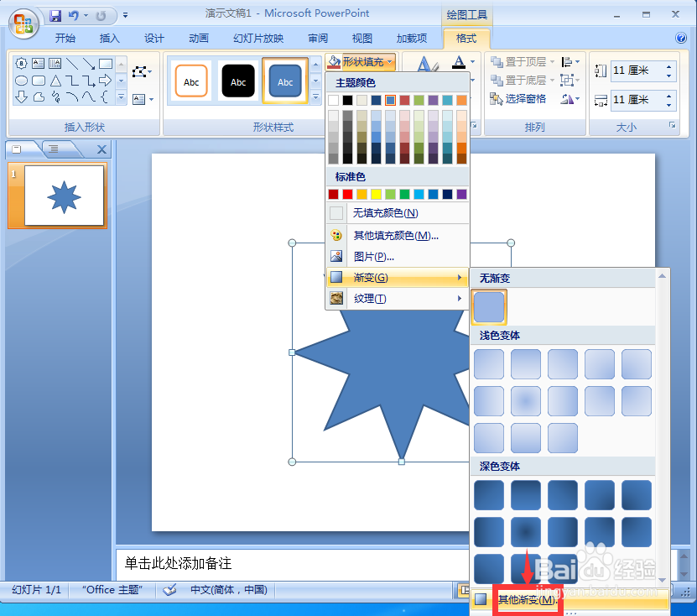Select the straight line shape

[x=72, y=64]
